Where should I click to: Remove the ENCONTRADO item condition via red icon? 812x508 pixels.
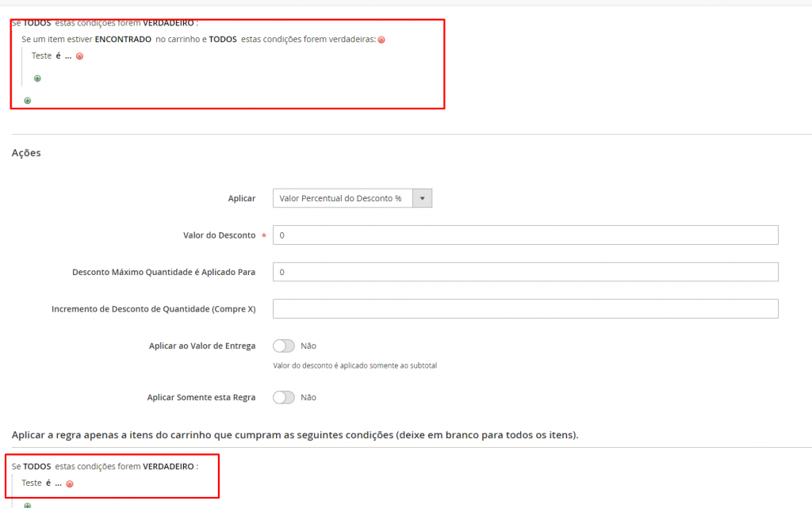[381, 40]
